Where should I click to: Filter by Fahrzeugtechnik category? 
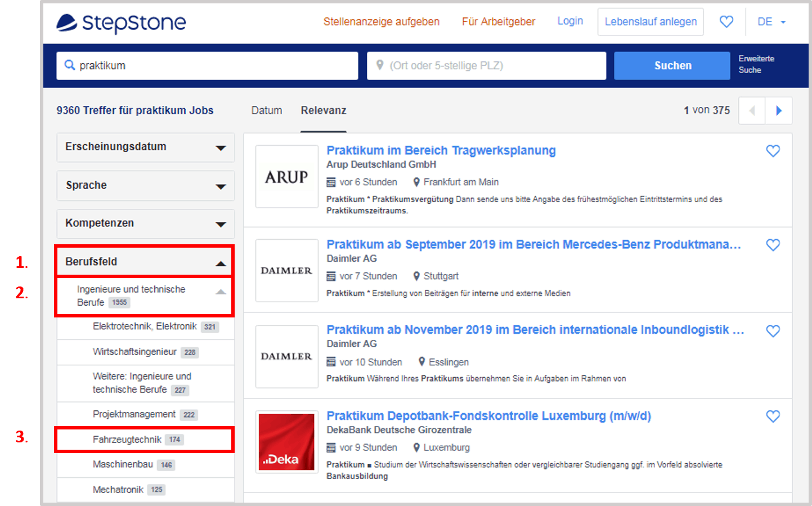pyautogui.click(x=128, y=440)
